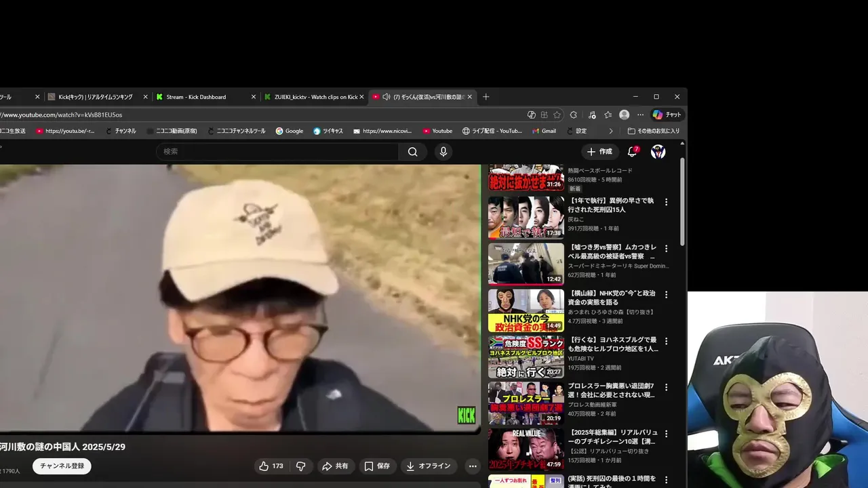
Task: Open Gmail bookmark
Action: pos(544,131)
